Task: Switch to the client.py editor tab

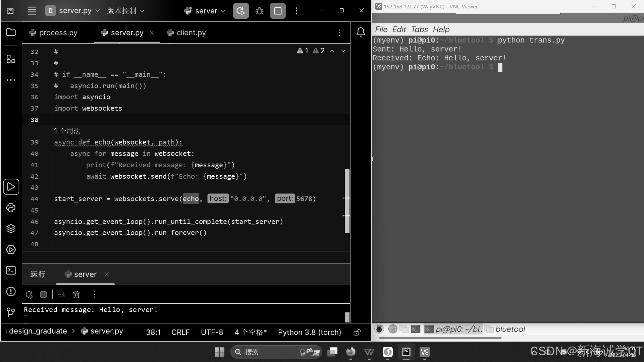Action: [x=191, y=33]
